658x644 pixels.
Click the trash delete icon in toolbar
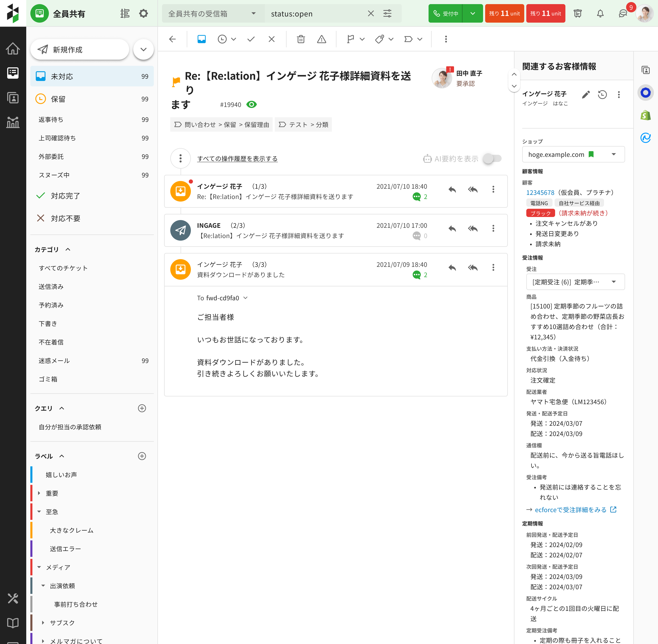point(300,39)
